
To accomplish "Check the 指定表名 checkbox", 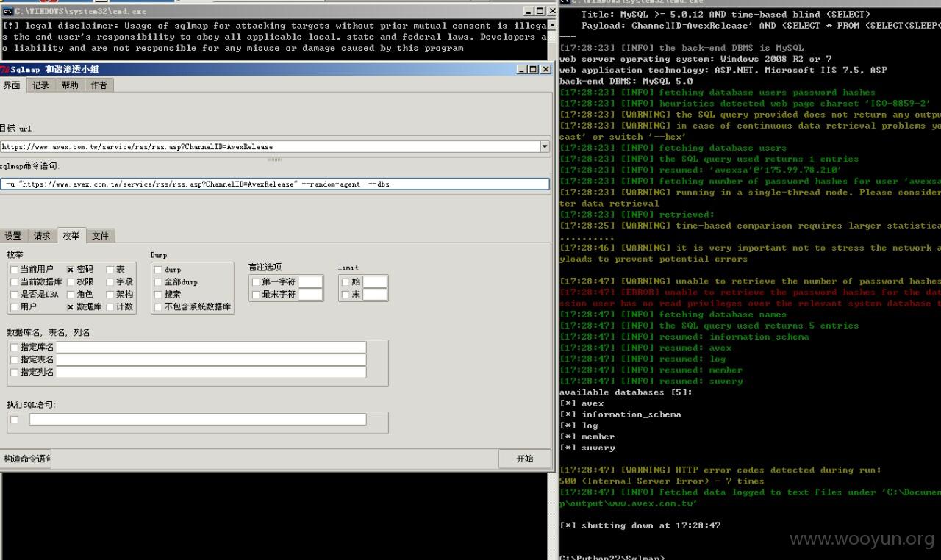I will [x=15, y=359].
